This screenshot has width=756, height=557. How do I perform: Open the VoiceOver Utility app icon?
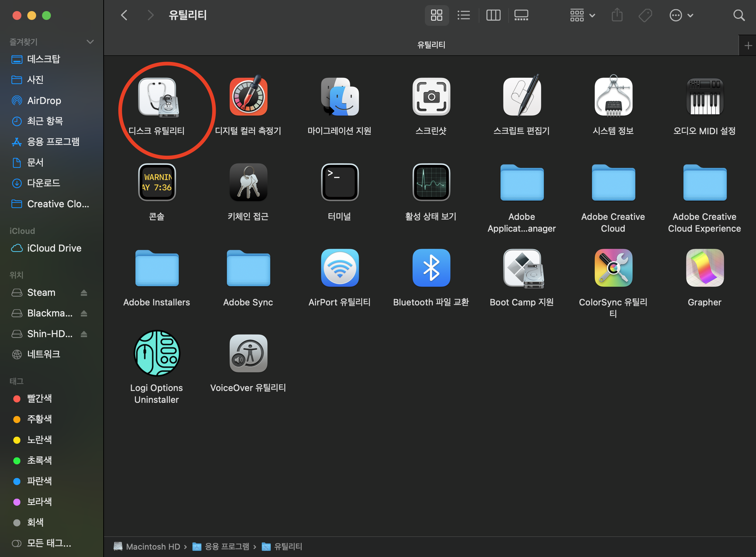pyautogui.click(x=248, y=353)
